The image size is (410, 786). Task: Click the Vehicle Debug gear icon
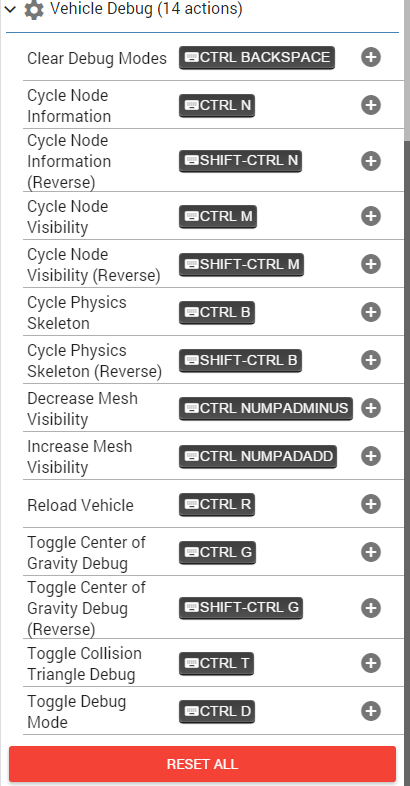tap(34, 10)
